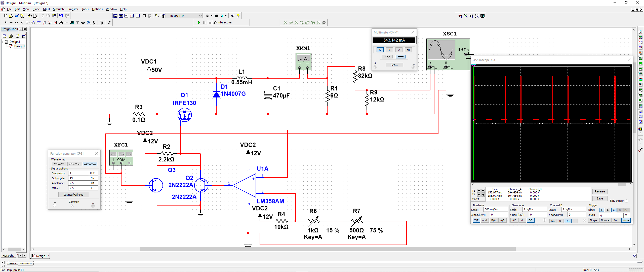Open the In-Use List dropdown
Screen dimensions: 644x272
(200, 16)
